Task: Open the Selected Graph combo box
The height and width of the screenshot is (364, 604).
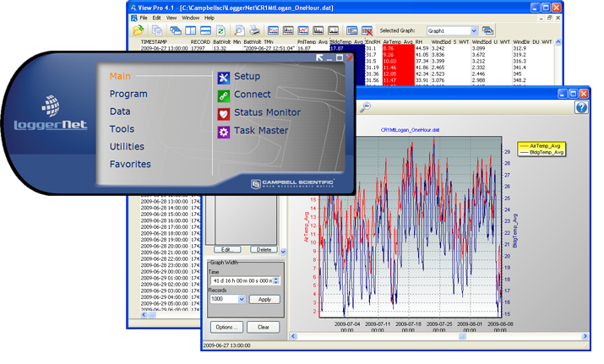Action: 452,30
